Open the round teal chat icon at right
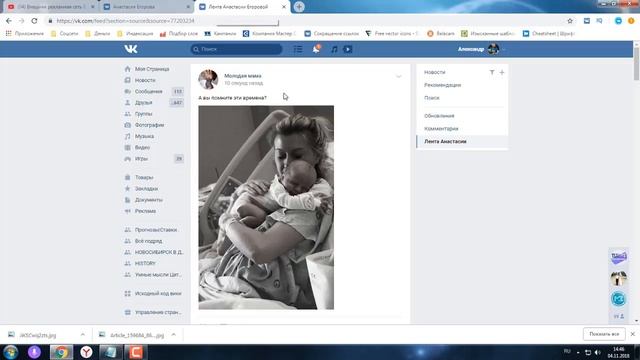Viewport: 640px width, 360px height. tap(618, 299)
